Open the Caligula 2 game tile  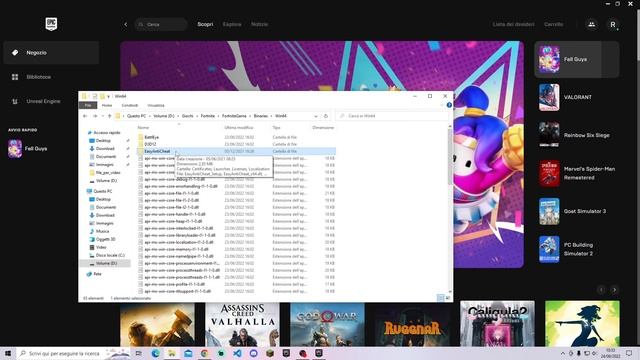tap(497, 324)
